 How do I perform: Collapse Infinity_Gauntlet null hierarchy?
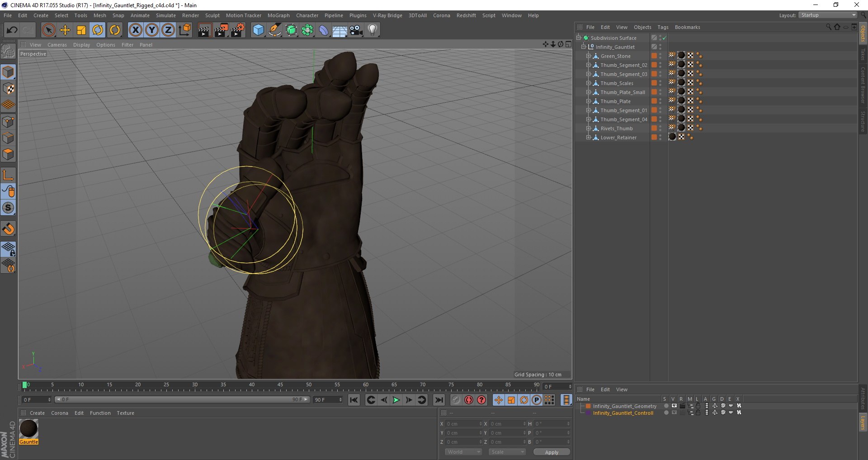(583, 47)
